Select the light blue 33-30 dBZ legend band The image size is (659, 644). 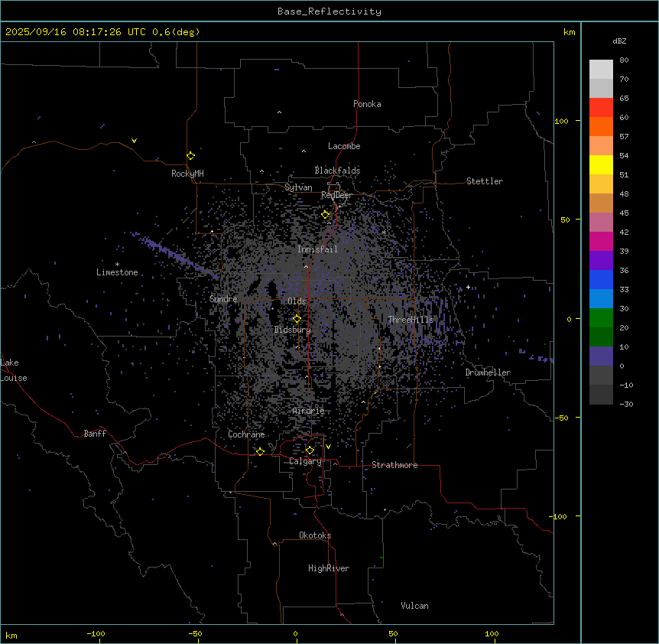(601, 299)
